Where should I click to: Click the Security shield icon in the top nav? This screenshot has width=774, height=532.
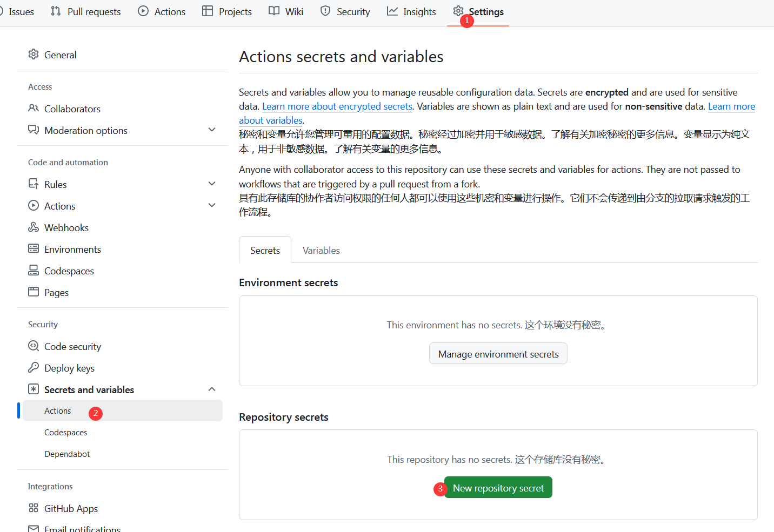[325, 11]
